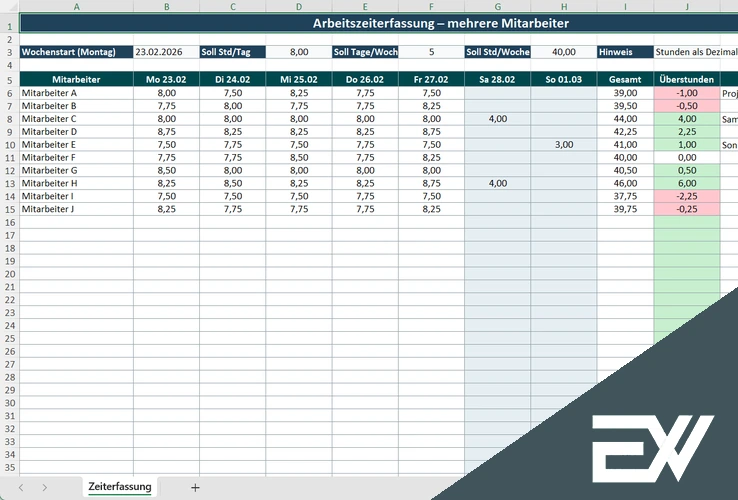Select the column B header
Viewport: 738px width, 500px height.
tap(166, 6)
